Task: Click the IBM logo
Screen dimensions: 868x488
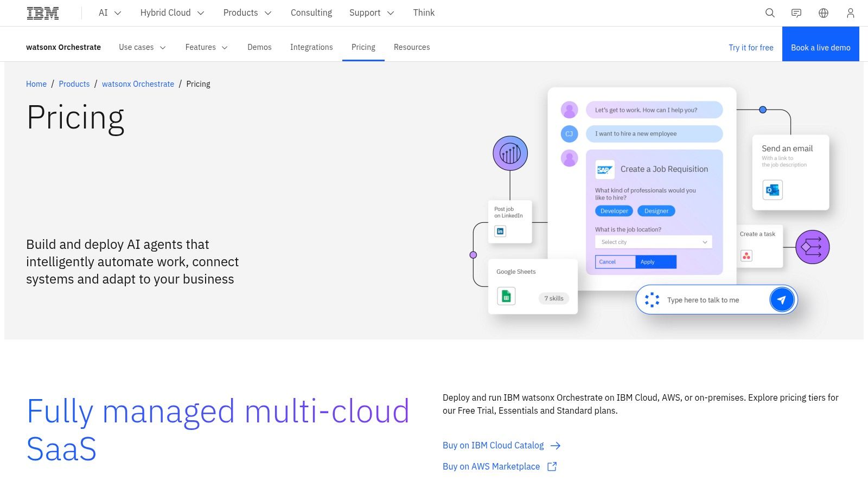Action: coord(43,13)
